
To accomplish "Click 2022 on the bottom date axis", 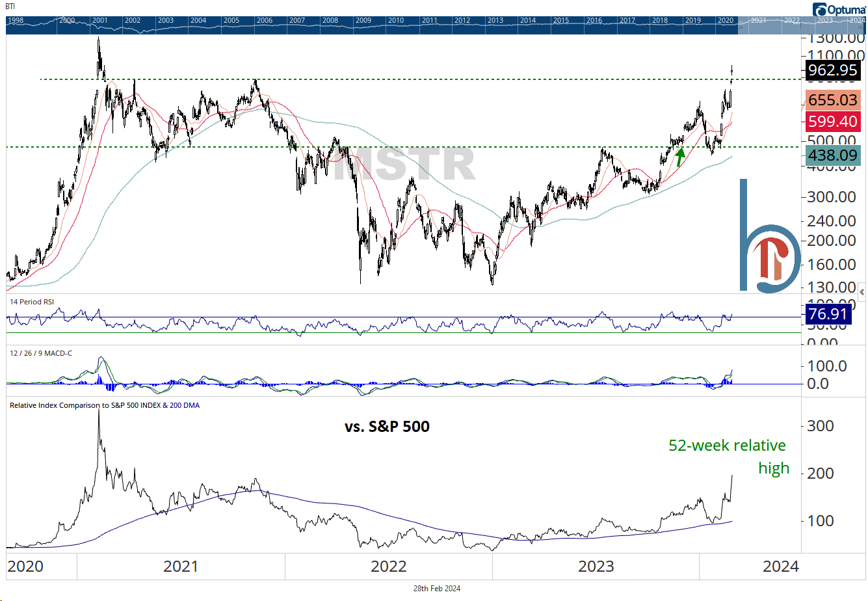I will point(389,567).
